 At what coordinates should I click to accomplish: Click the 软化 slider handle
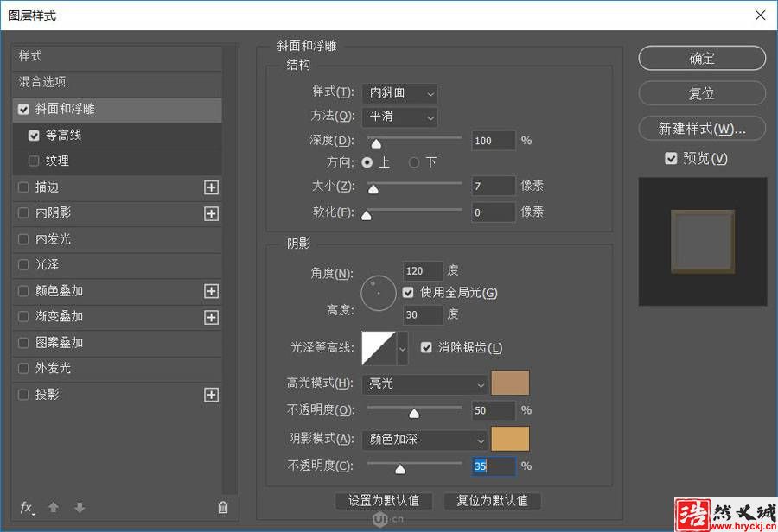tap(367, 216)
